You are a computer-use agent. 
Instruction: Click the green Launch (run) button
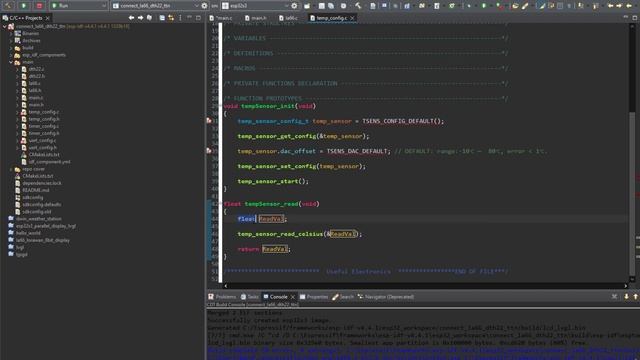click(24, 6)
